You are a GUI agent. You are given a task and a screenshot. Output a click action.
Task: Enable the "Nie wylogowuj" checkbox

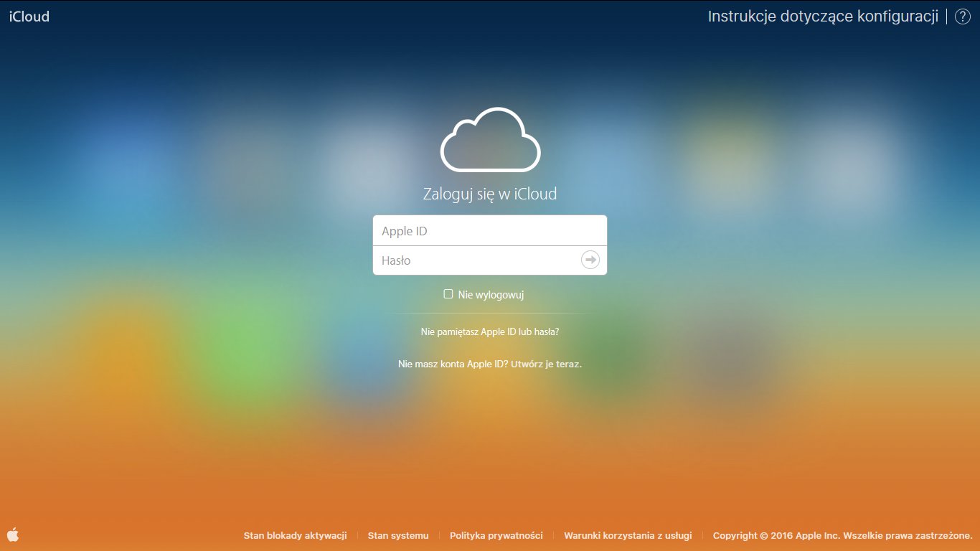448,294
